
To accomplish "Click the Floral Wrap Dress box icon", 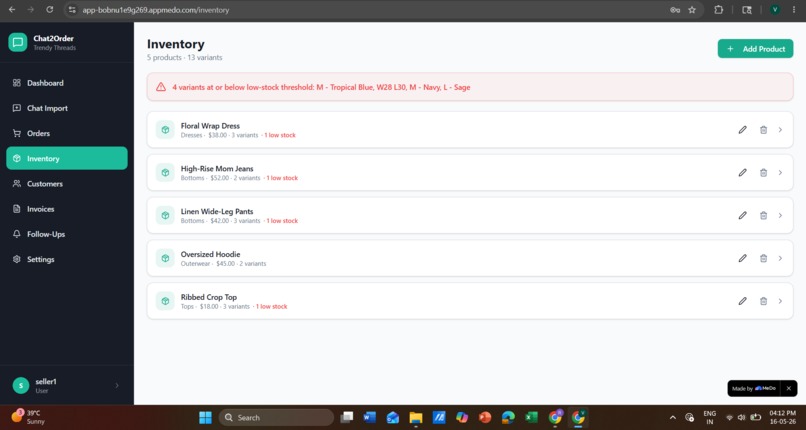I will pos(165,130).
